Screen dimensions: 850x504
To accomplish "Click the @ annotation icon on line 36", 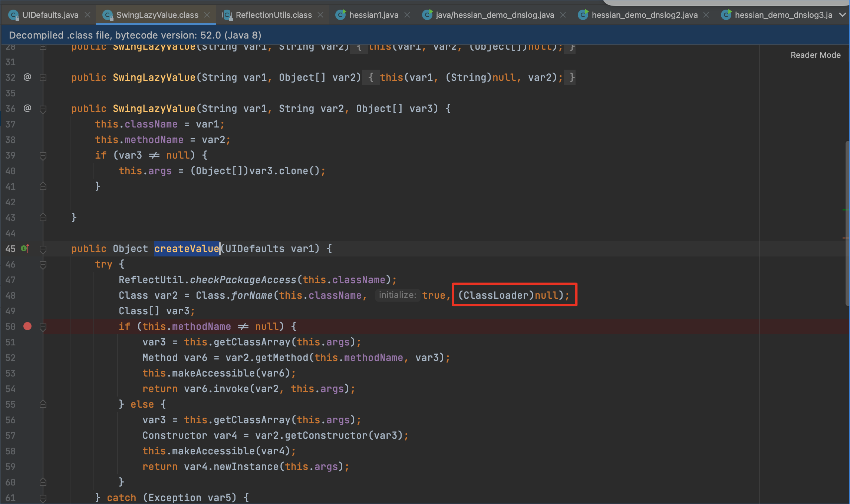I will [x=27, y=108].
